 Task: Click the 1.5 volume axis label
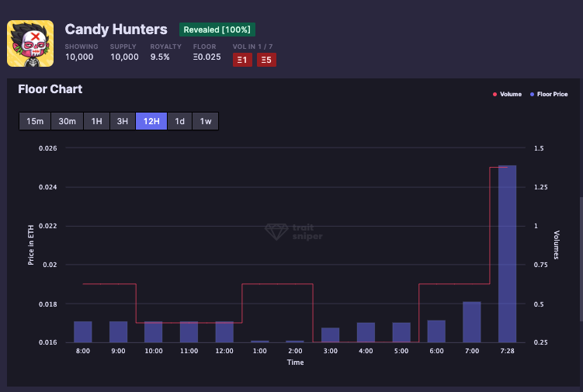(x=539, y=148)
